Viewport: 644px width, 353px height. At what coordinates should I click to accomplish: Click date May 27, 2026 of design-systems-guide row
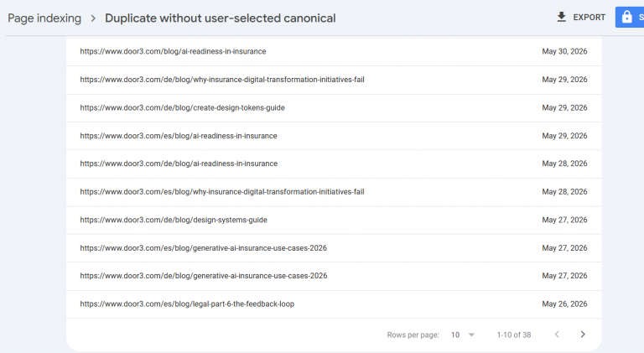coord(564,220)
